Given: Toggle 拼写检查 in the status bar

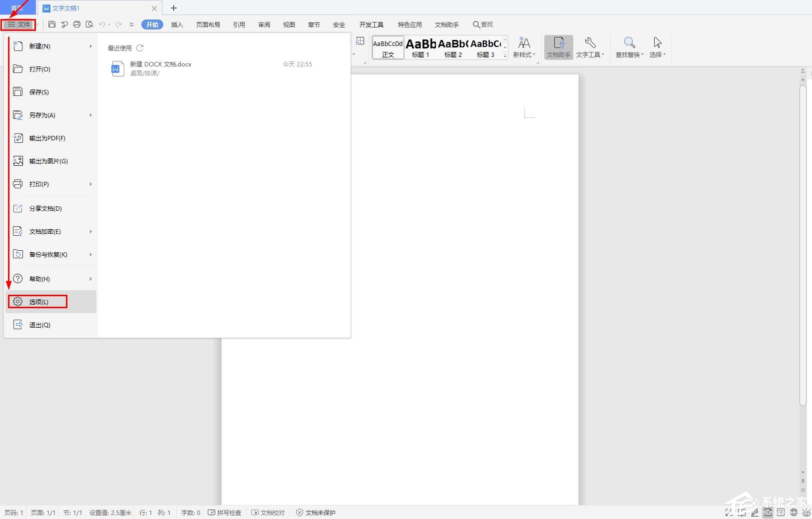Looking at the screenshot, I should pos(225,513).
